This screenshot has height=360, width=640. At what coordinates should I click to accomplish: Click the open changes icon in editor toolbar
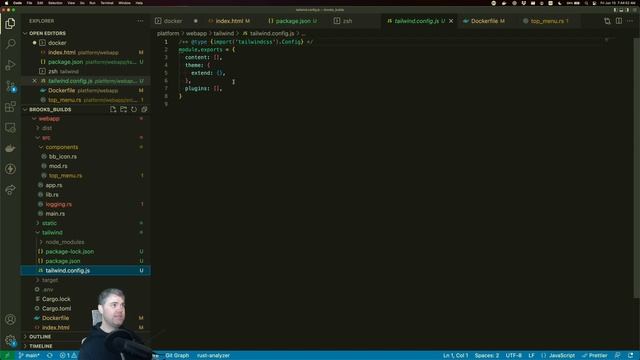tap(607, 21)
